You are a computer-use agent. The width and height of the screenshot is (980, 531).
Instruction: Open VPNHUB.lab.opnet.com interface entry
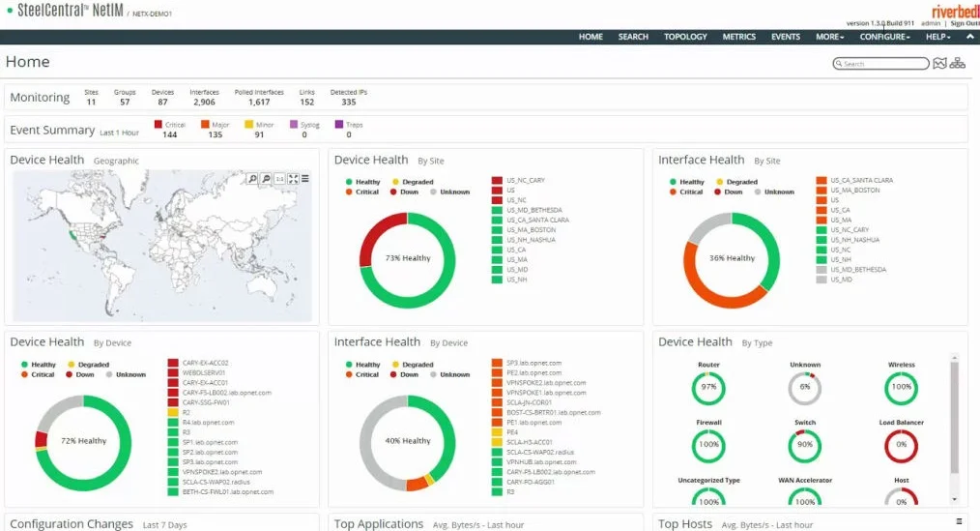pos(541,462)
